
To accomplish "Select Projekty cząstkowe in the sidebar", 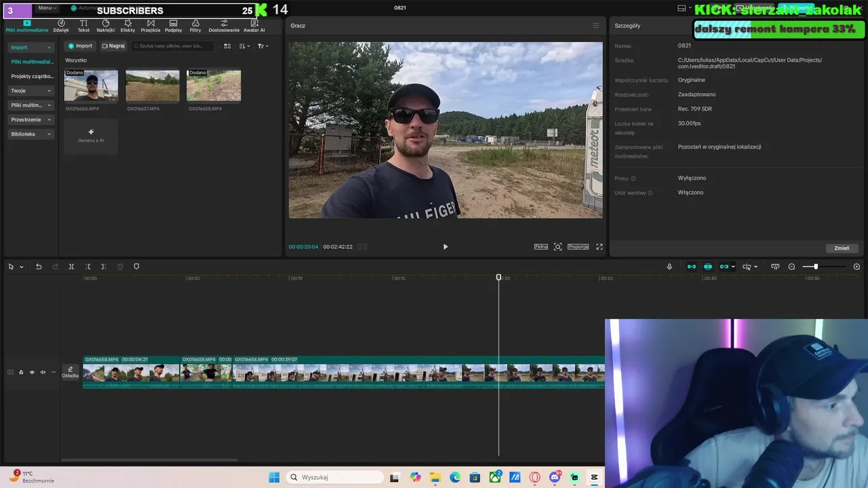I will pos(32,77).
